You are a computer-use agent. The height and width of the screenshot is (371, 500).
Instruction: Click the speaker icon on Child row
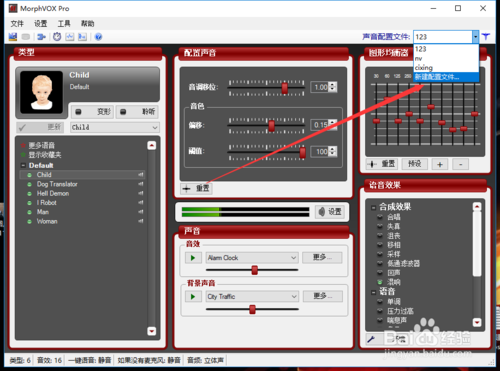pyautogui.click(x=141, y=175)
